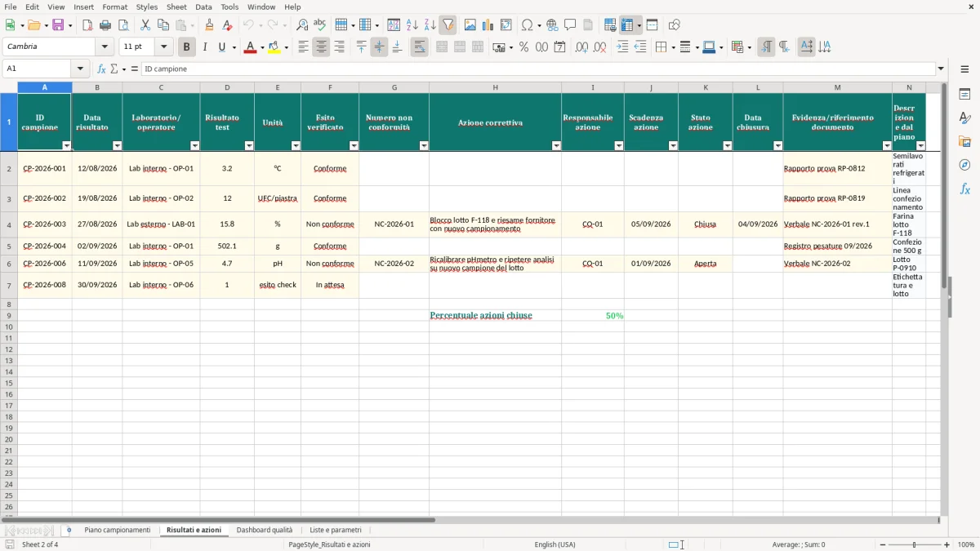Insert a chart

click(488, 25)
